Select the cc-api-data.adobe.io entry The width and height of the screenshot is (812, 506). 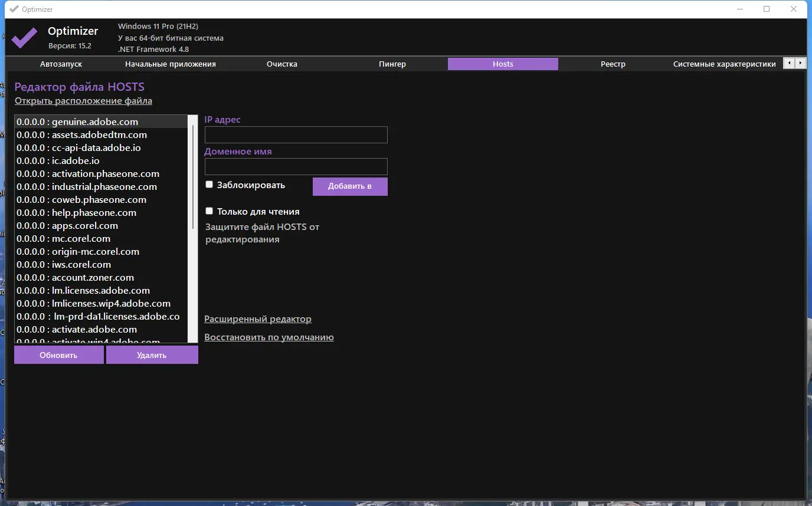click(101, 147)
